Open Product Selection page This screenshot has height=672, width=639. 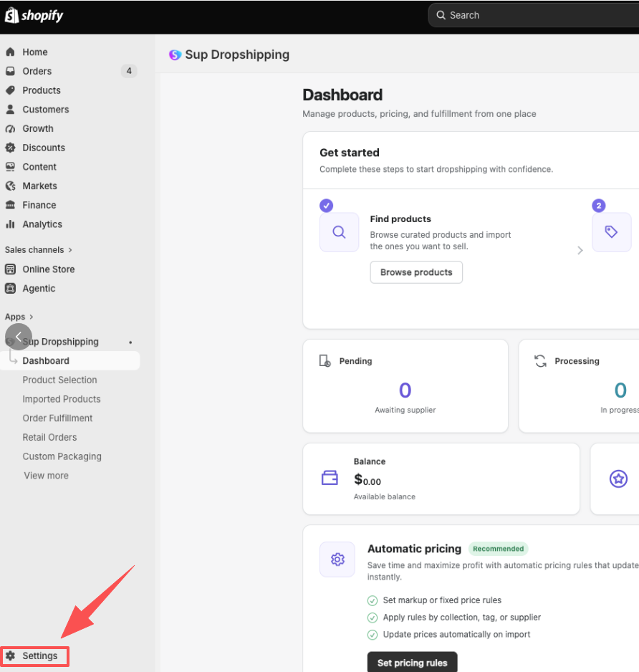[60, 380]
